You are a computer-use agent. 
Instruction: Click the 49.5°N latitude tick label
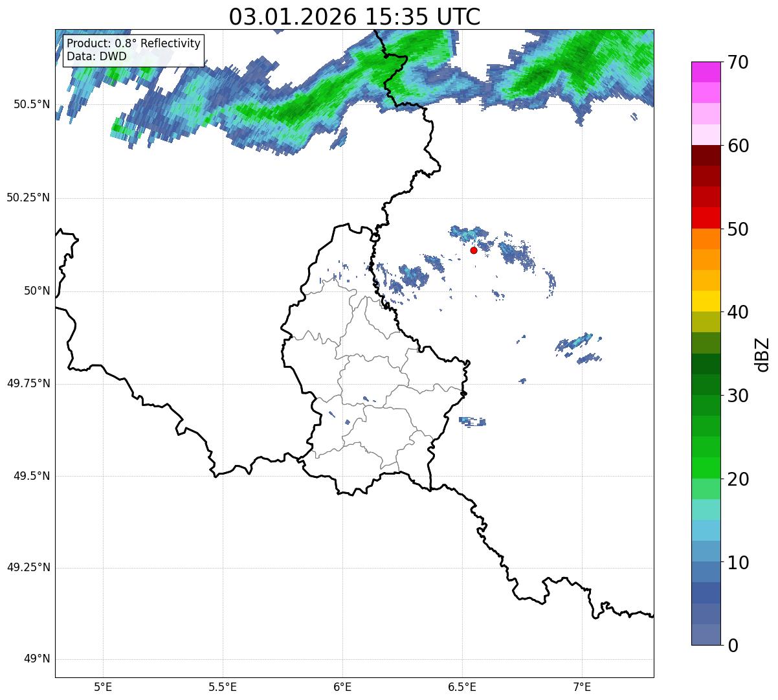[31, 476]
